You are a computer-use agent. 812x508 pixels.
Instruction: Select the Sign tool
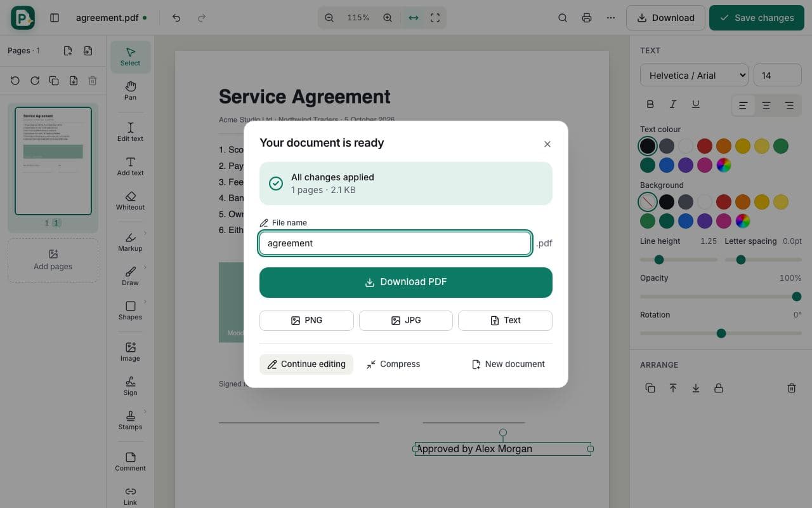coord(130,386)
